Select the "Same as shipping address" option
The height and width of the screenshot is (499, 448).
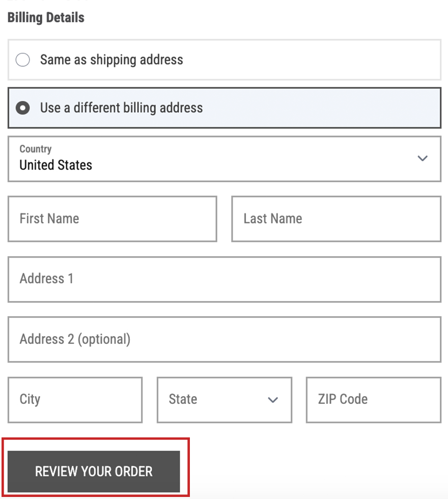[x=22, y=60]
